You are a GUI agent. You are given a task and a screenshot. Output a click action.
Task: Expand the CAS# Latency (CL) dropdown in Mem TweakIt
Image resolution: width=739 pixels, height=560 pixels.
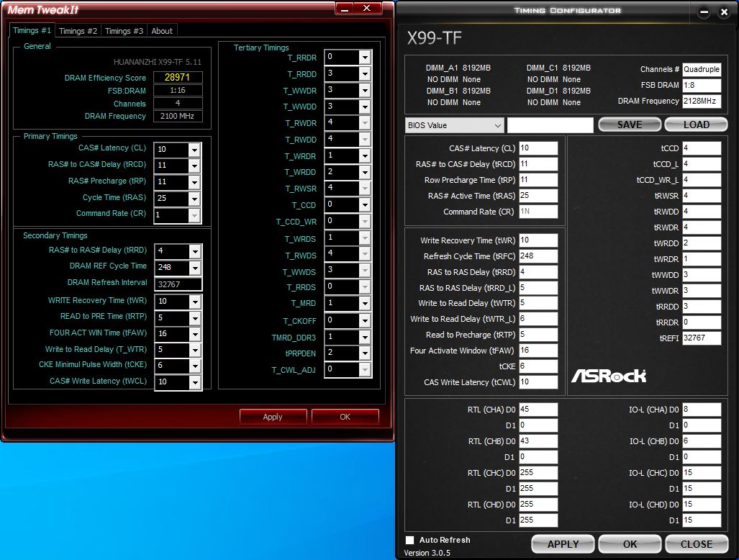pos(194,150)
